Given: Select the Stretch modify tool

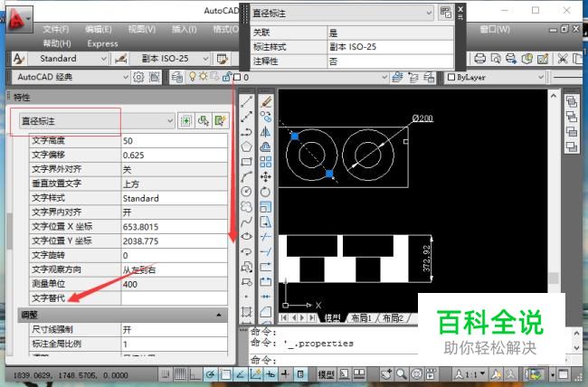Looking at the screenshot, I should click(266, 222).
